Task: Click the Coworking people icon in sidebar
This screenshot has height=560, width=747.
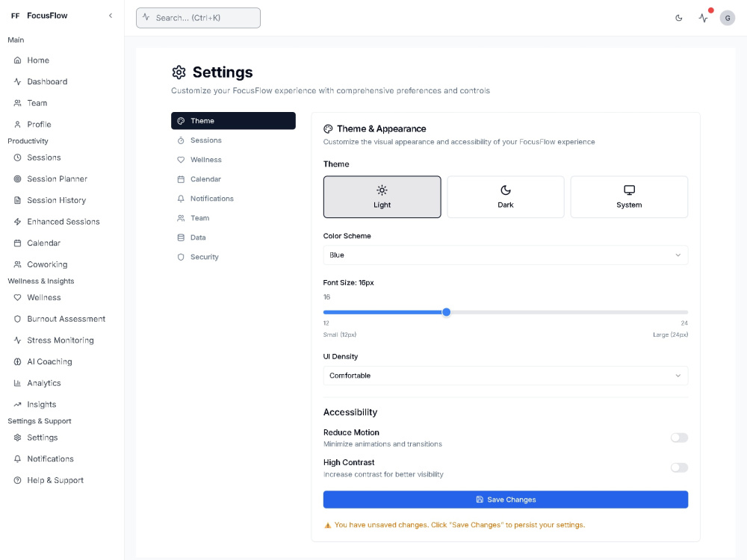Action: tap(18, 264)
